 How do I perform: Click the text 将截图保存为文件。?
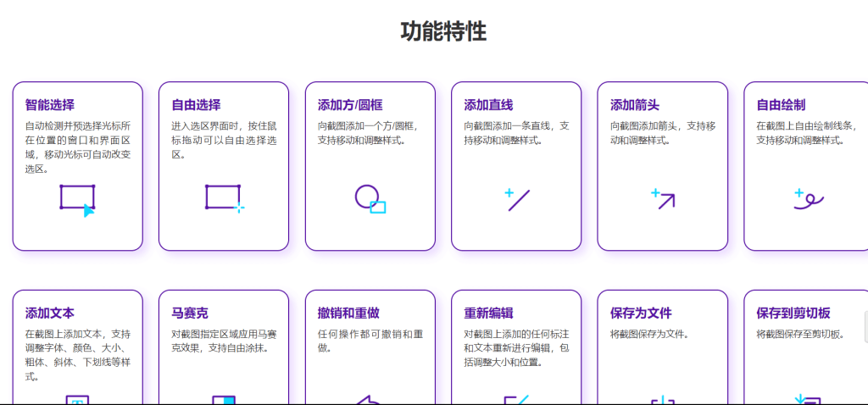649,334
